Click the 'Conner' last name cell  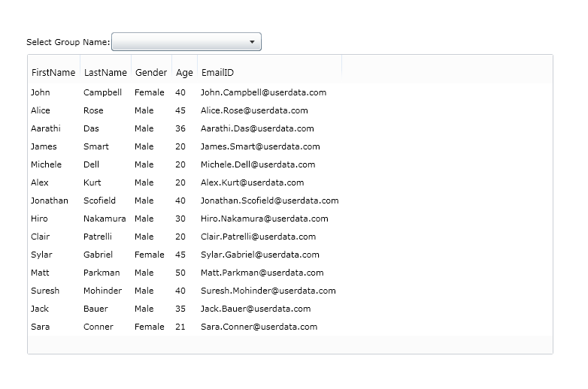coord(99,326)
